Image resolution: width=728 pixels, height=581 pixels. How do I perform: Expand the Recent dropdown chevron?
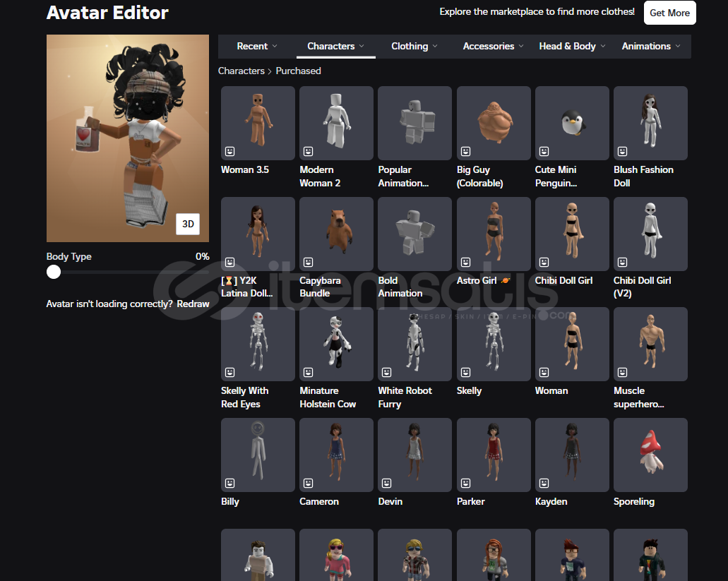(x=275, y=46)
